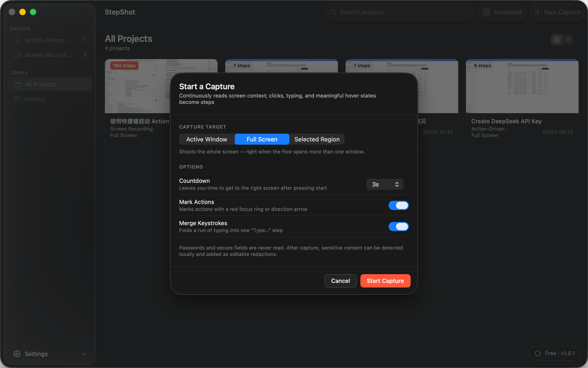Open the Templates button
Screen dimensions: 588x368
502,12
